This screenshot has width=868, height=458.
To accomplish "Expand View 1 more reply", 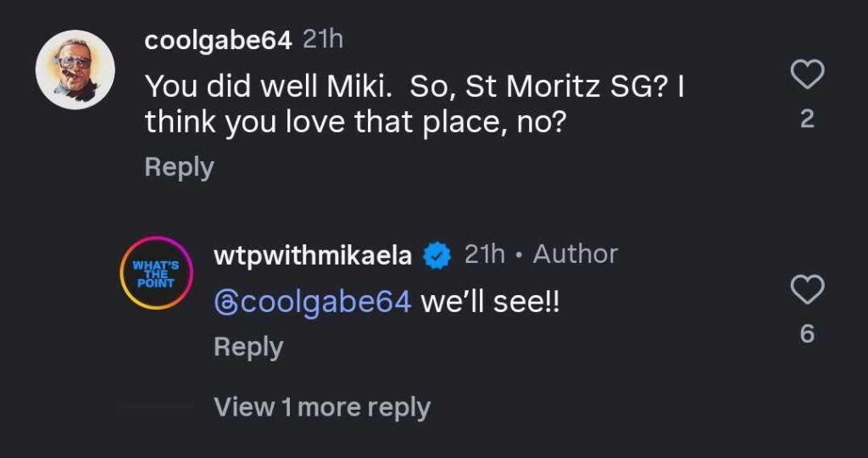I will tap(322, 408).
